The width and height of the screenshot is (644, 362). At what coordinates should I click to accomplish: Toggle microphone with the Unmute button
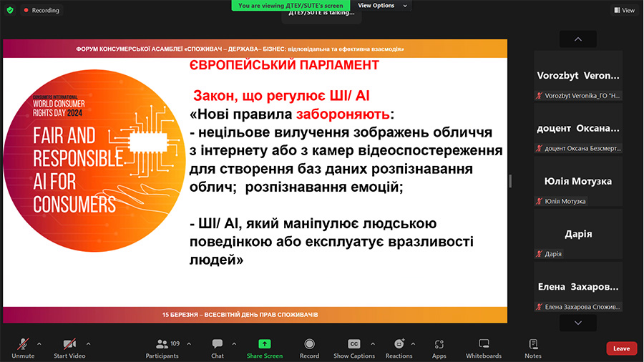[23, 348]
